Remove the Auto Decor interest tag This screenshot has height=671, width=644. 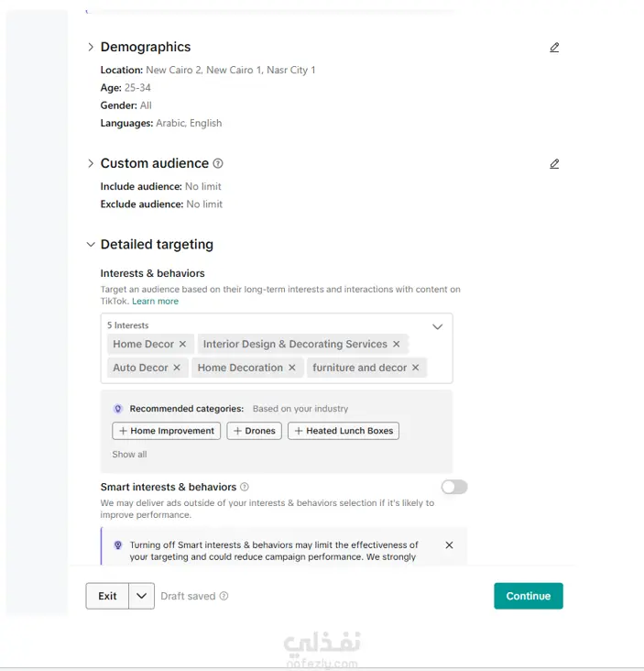[177, 368]
